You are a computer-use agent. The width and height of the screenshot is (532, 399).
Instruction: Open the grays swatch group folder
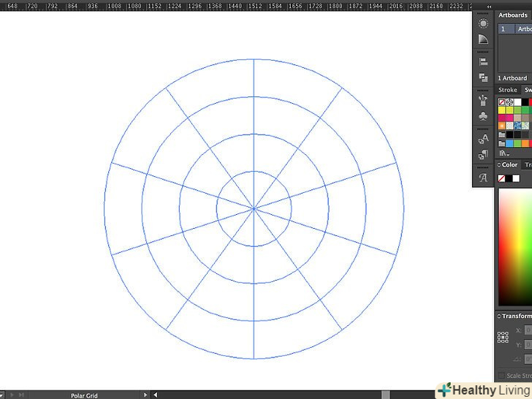point(502,135)
